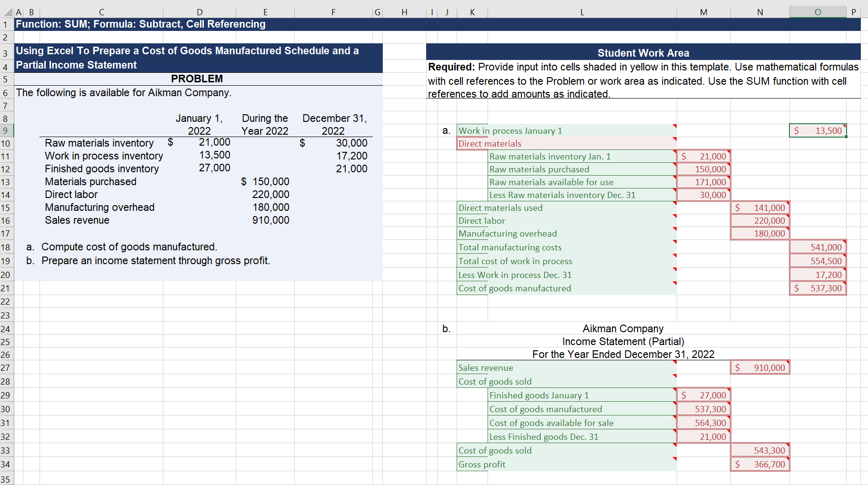This screenshot has height=485, width=868.
Task: Click Less Work in process value 17,200
Action: (818, 275)
